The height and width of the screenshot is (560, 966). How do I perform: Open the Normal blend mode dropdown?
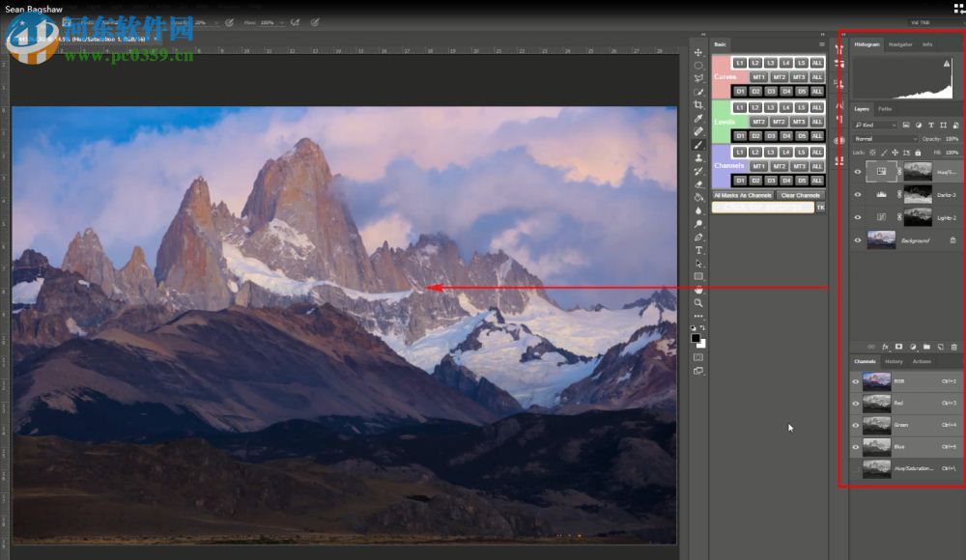tap(885, 139)
